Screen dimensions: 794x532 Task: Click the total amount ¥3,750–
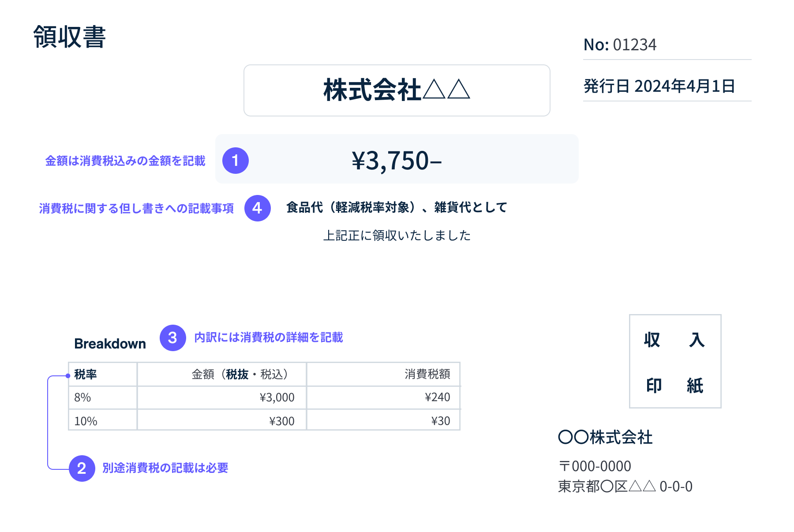pos(397,160)
